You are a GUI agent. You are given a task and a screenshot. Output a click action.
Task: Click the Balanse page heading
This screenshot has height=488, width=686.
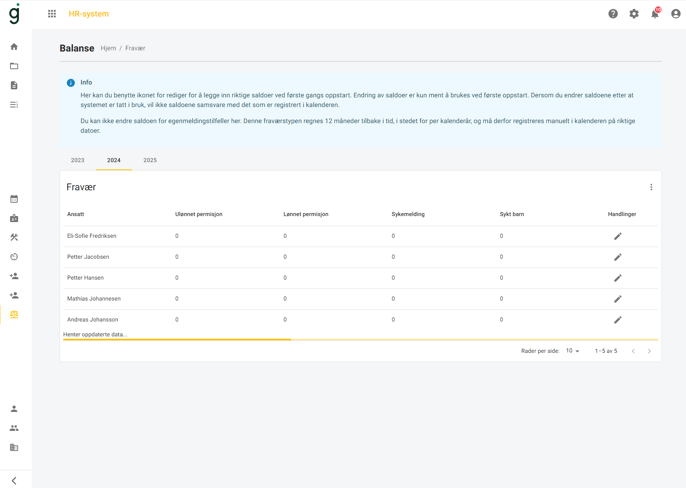tap(77, 48)
